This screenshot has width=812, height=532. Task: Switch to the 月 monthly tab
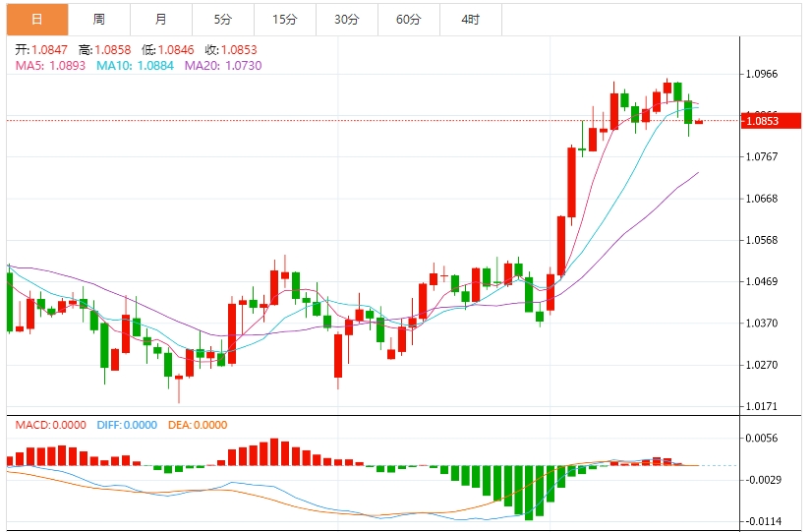pos(161,20)
